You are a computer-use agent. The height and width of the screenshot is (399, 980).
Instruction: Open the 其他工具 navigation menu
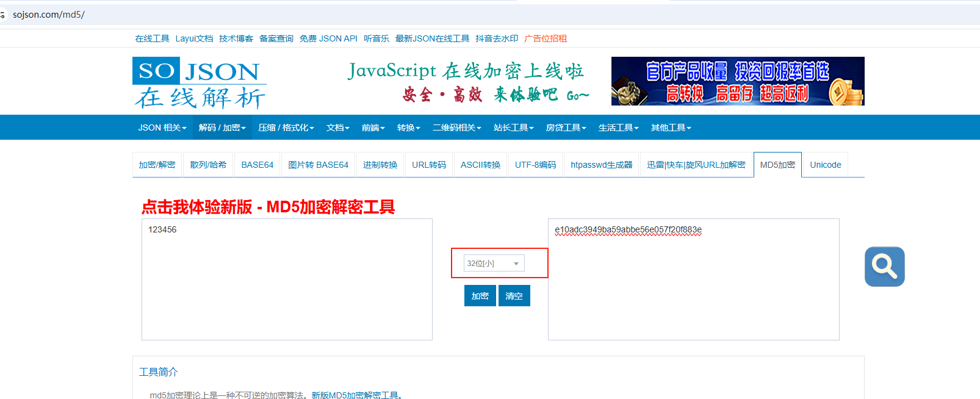pos(671,128)
